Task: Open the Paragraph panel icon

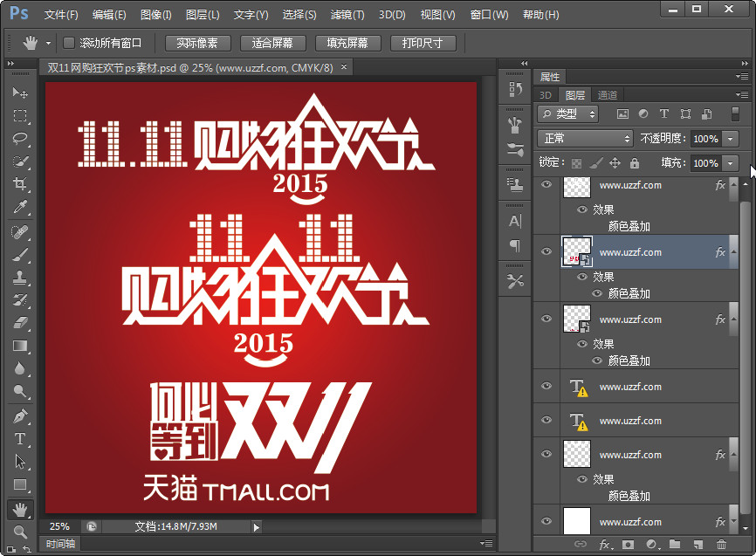Action: point(515,246)
